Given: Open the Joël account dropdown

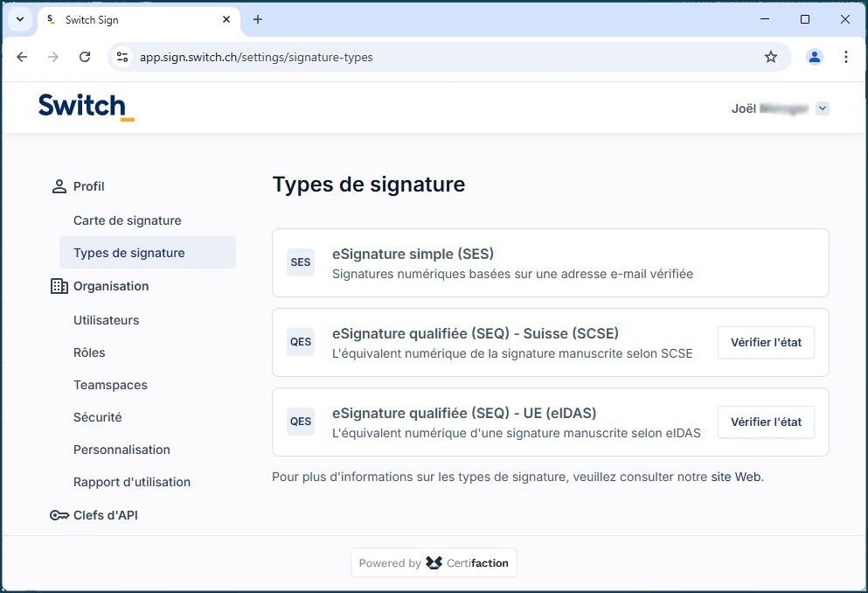Looking at the screenshot, I should (822, 108).
